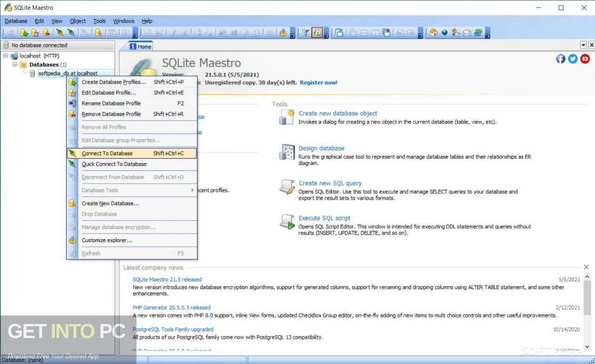Click the green card registration toolbar icon
This screenshot has width=595, height=364.
click(478, 32)
